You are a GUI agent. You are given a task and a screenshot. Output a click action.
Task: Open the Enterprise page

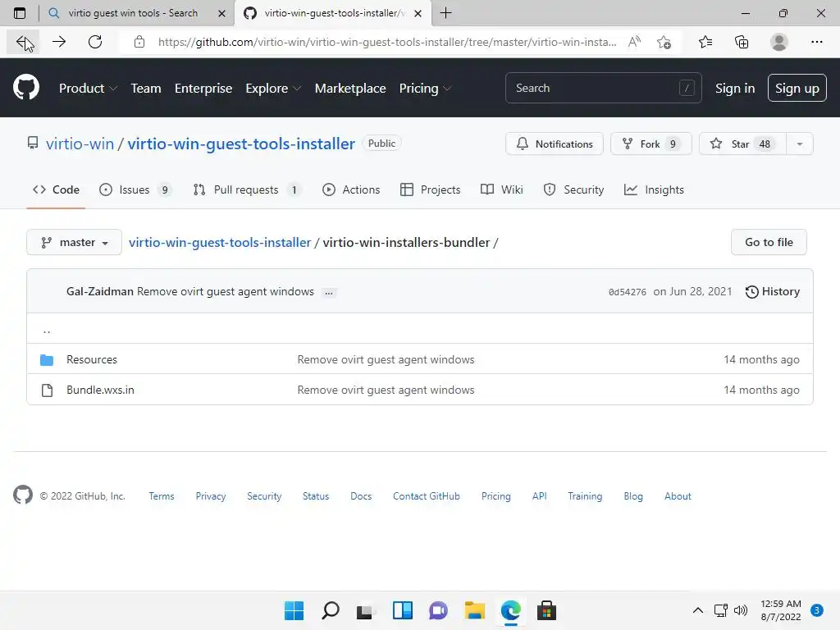pos(203,89)
